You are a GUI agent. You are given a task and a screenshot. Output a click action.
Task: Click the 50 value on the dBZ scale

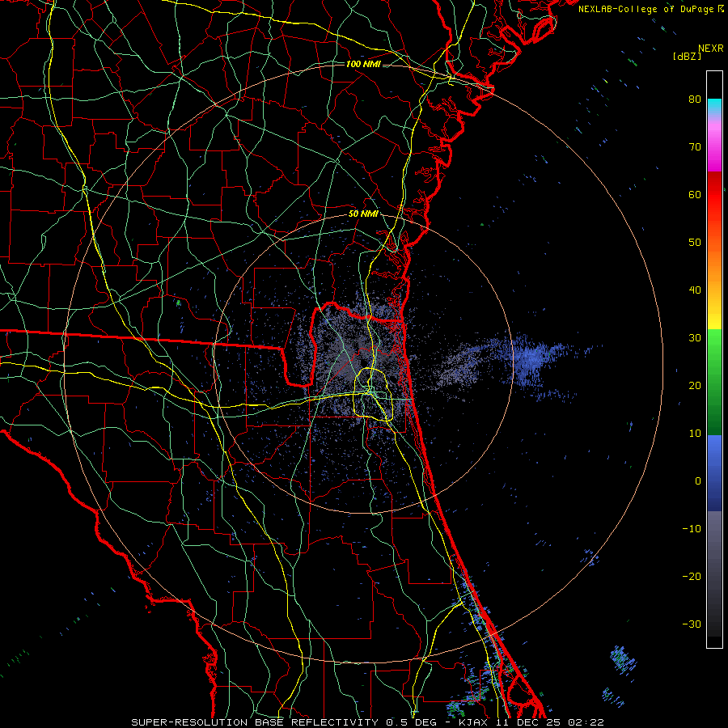695,243
